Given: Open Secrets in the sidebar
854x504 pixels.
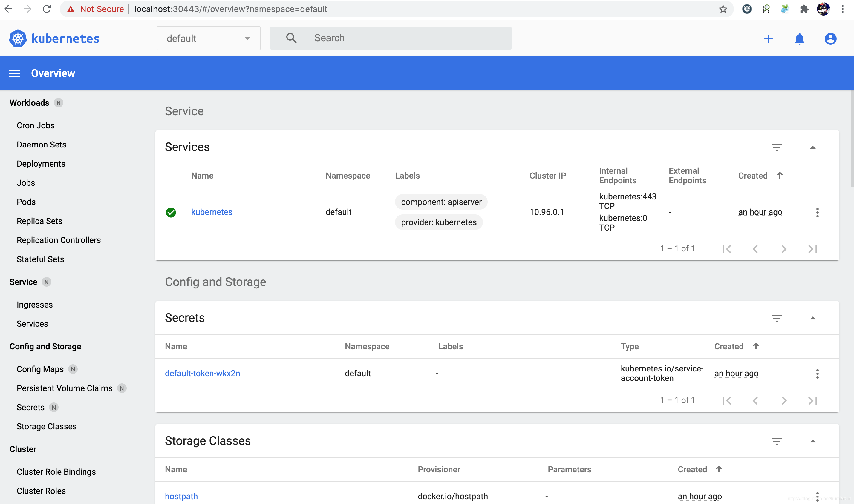Looking at the screenshot, I should (x=30, y=407).
